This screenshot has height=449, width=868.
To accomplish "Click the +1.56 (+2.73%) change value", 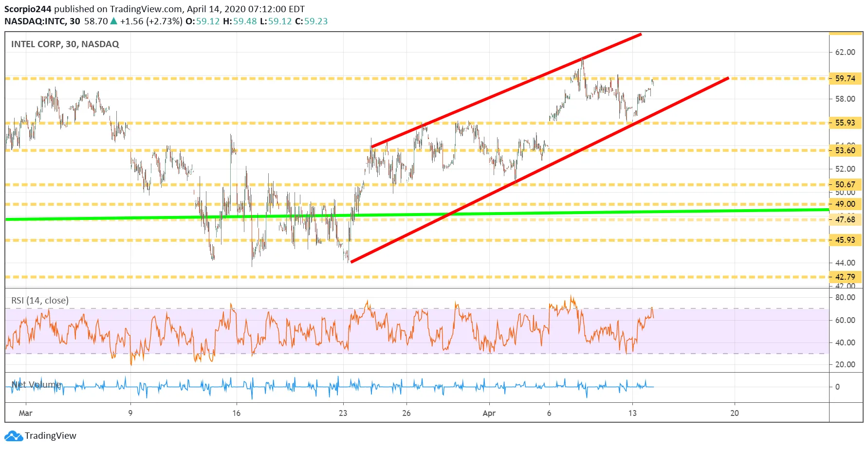I will pos(151,21).
